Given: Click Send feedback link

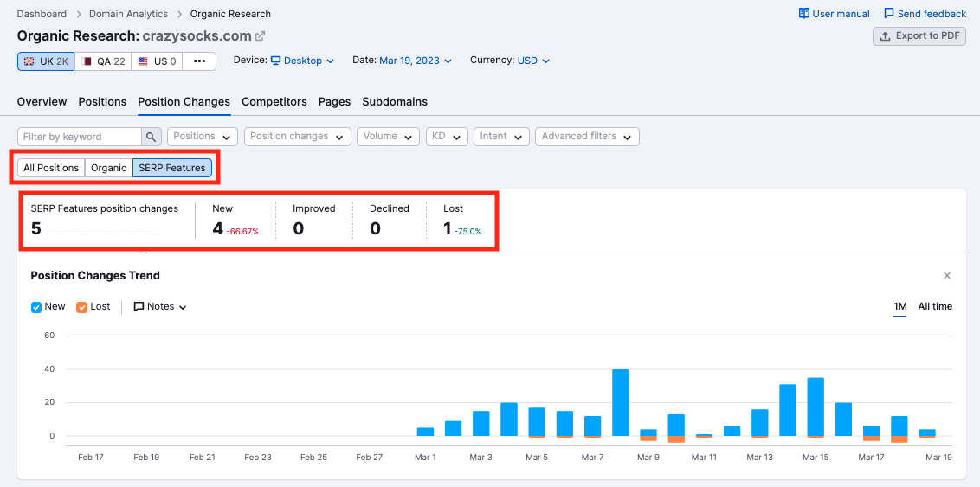Looking at the screenshot, I should 925,14.
